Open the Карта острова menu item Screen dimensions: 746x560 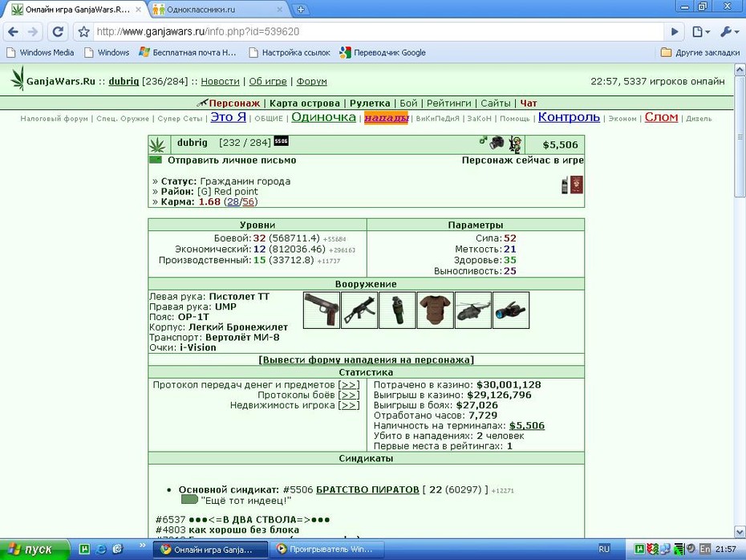[305, 103]
